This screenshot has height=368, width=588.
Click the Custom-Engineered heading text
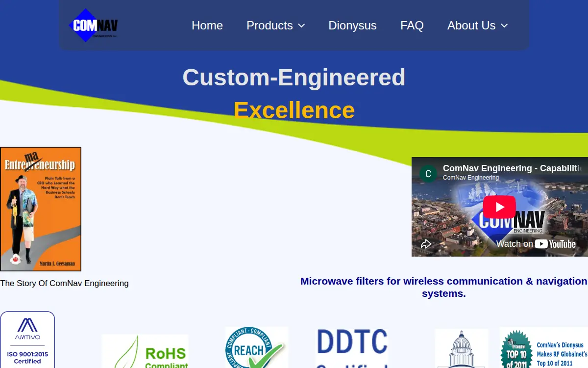294,78
